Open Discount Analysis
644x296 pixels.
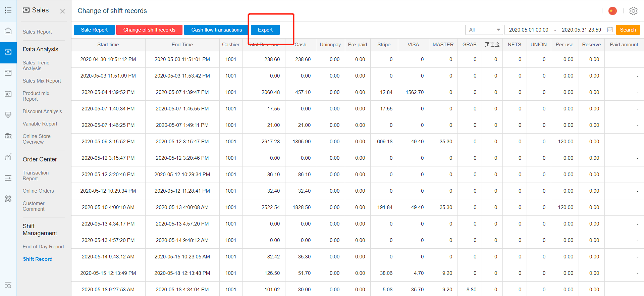click(x=42, y=111)
